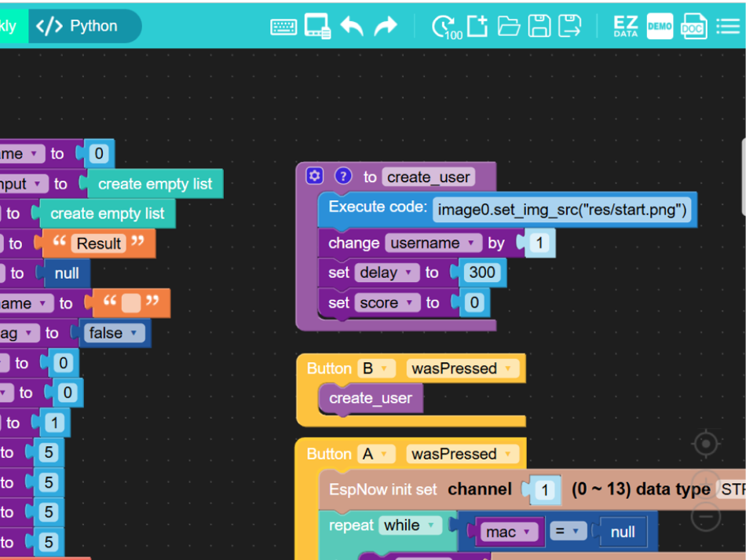Open the score variable dropdown
Viewport: 746px width, 560px height.
pyautogui.click(x=387, y=302)
